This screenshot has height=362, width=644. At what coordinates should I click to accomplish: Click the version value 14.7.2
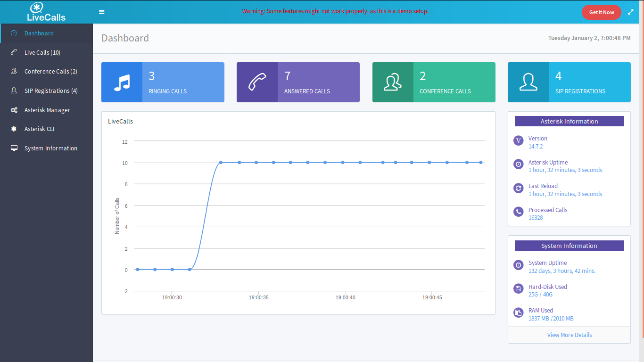536,147
